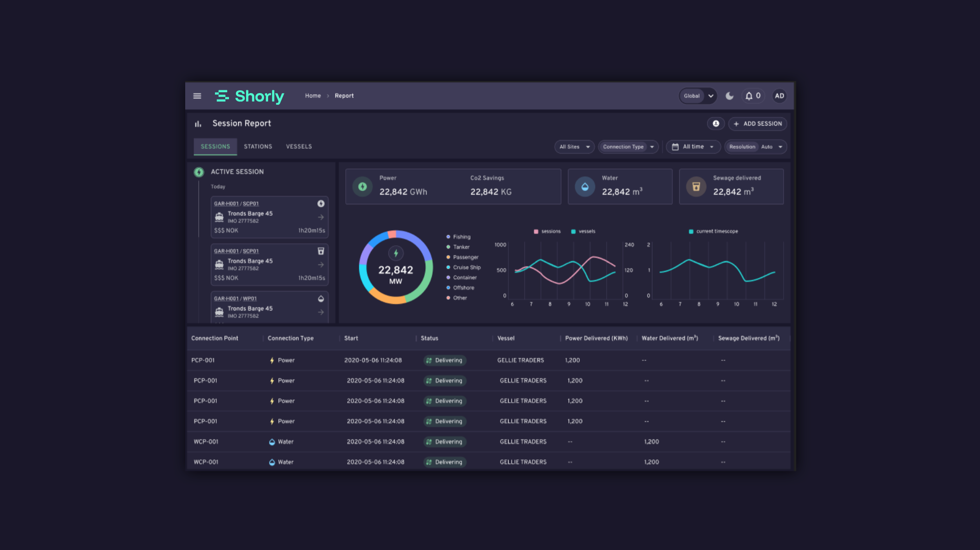Toggle the sessions series in chart legend
980x550 pixels.
pyautogui.click(x=547, y=231)
